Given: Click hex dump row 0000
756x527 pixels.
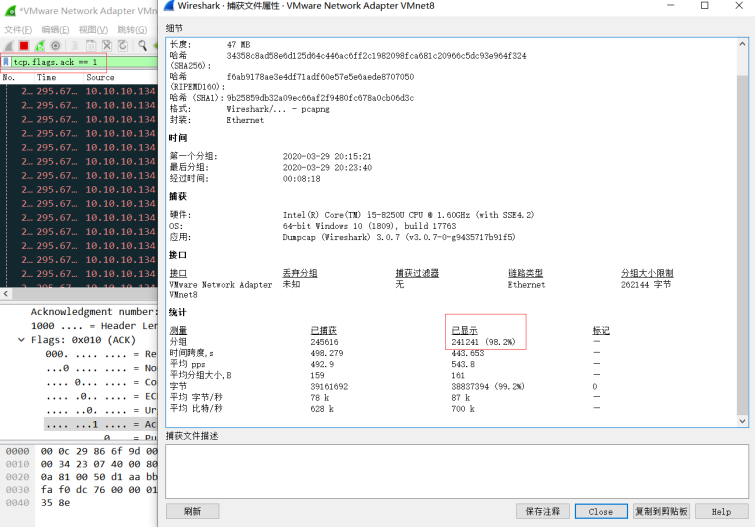Looking at the screenshot, I should pos(80,451).
